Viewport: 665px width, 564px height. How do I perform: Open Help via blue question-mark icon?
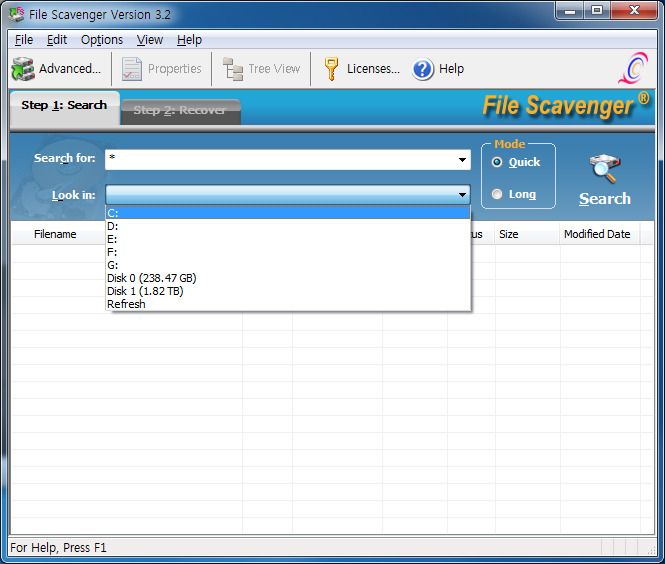pos(422,69)
